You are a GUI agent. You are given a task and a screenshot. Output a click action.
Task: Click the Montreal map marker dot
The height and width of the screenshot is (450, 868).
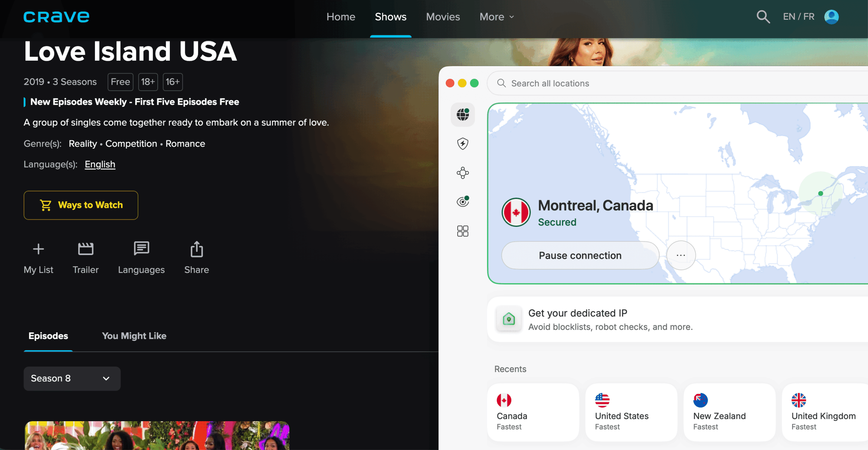pos(821,193)
